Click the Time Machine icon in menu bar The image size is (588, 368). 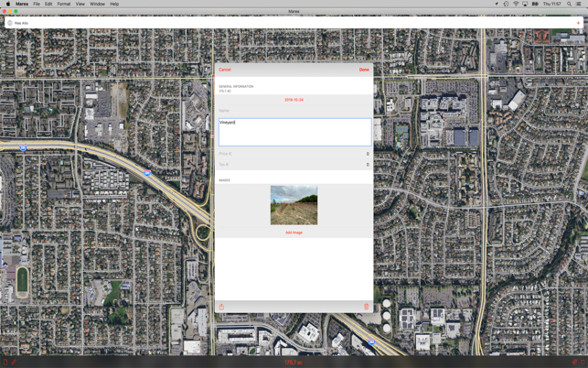tap(507, 4)
